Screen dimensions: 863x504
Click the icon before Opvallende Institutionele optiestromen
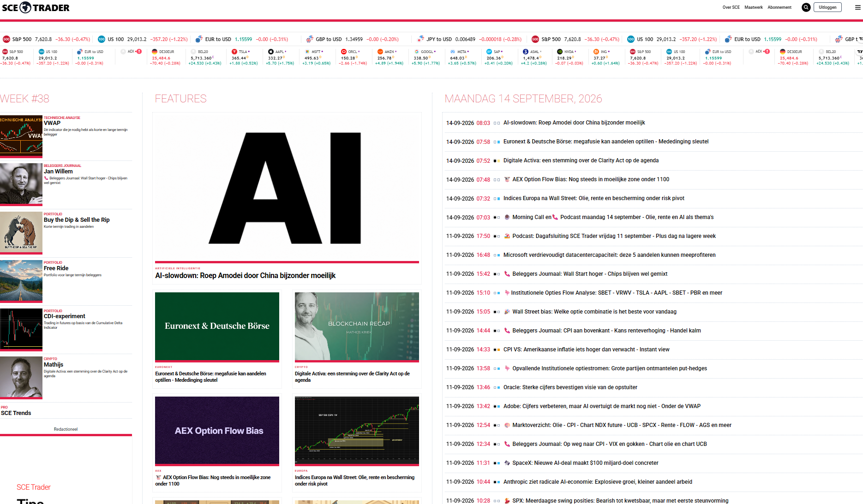(507, 368)
